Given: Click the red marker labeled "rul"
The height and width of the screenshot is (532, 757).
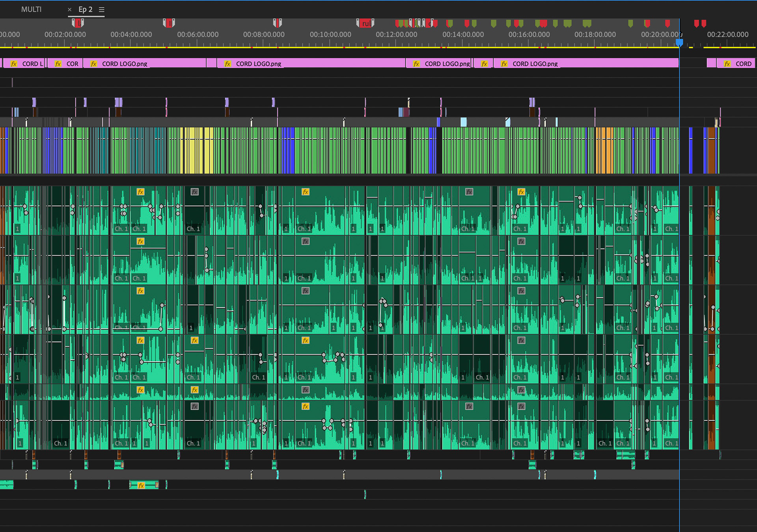Looking at the screenshot, I should click(x=365, y=23).
